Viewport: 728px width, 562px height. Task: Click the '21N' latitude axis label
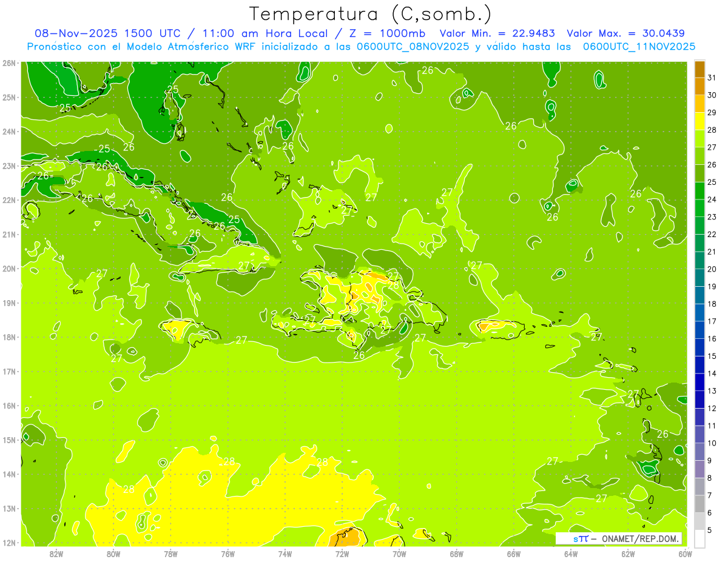coord(9,234)
